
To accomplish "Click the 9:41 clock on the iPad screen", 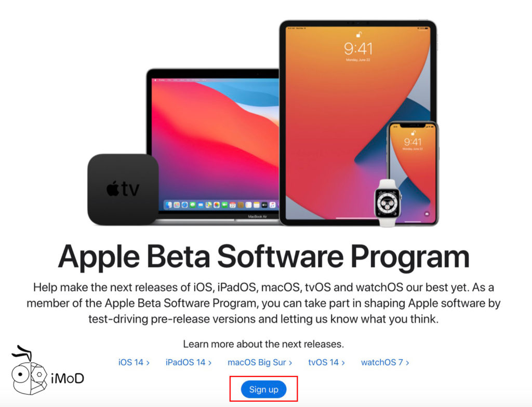I will coord(358,49).
